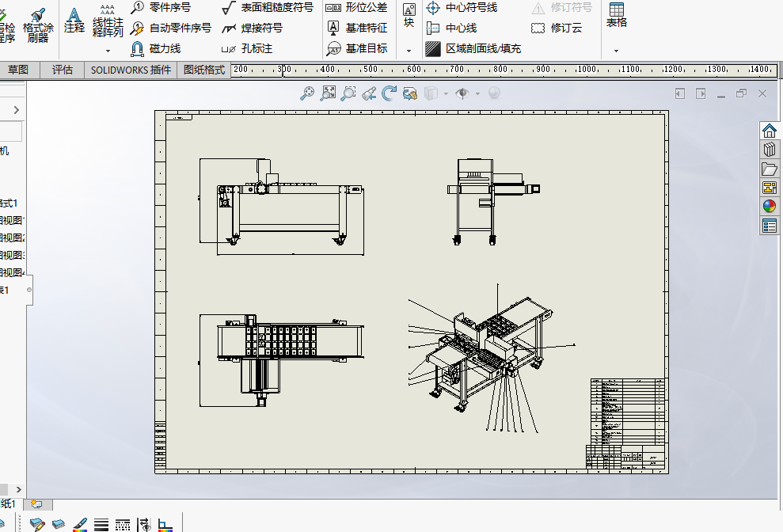Insert a 零件序号 balloon
The height and width of the screenshot is (532, 783).
pyautogui.click(x=161, y=7)
